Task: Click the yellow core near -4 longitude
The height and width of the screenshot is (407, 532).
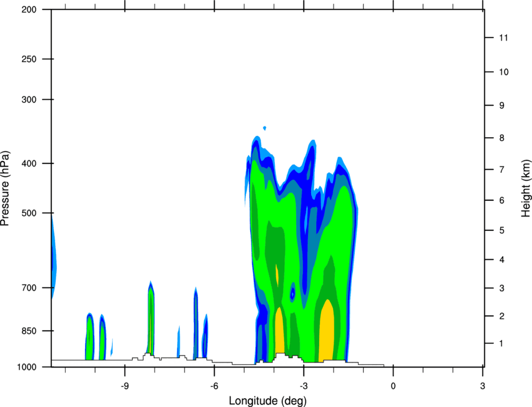Action: click(280, 330)
